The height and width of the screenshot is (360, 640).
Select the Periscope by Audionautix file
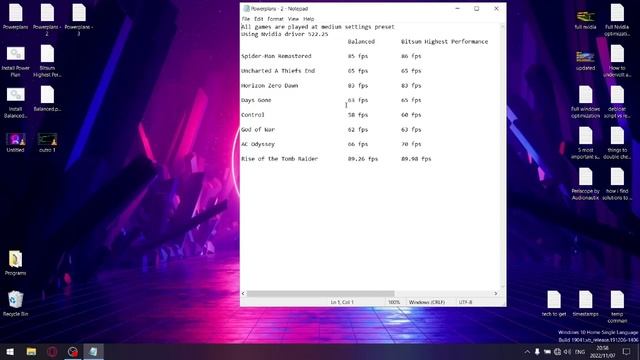point(585,184)
